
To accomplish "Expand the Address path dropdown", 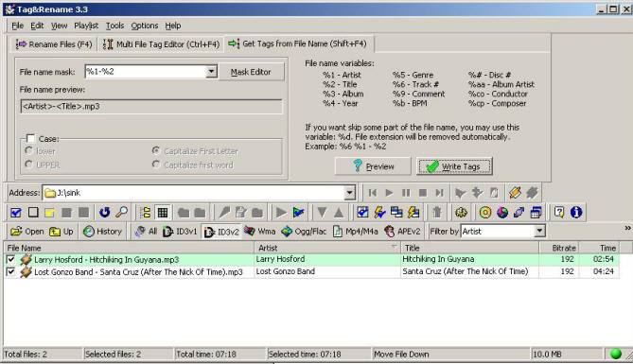I will tap(349, 193).
